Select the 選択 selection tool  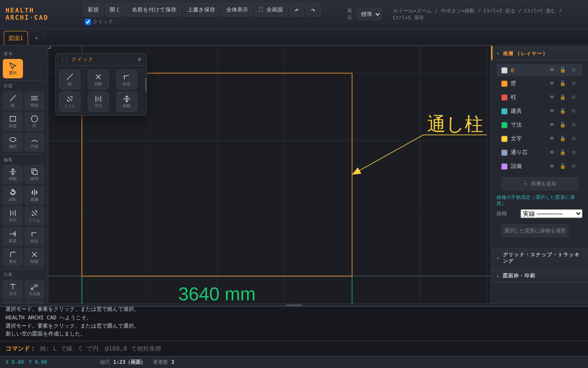[13, 69]
